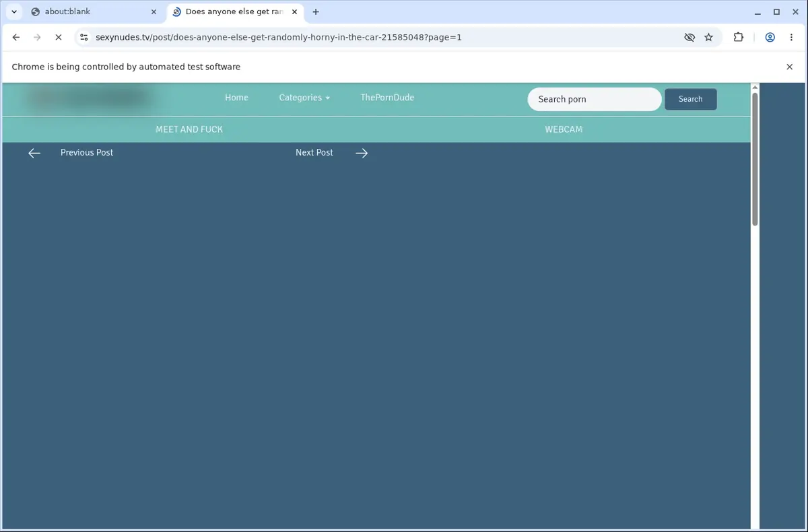Stop page loading with X button
808x532 pixels.
click(58, 38)
